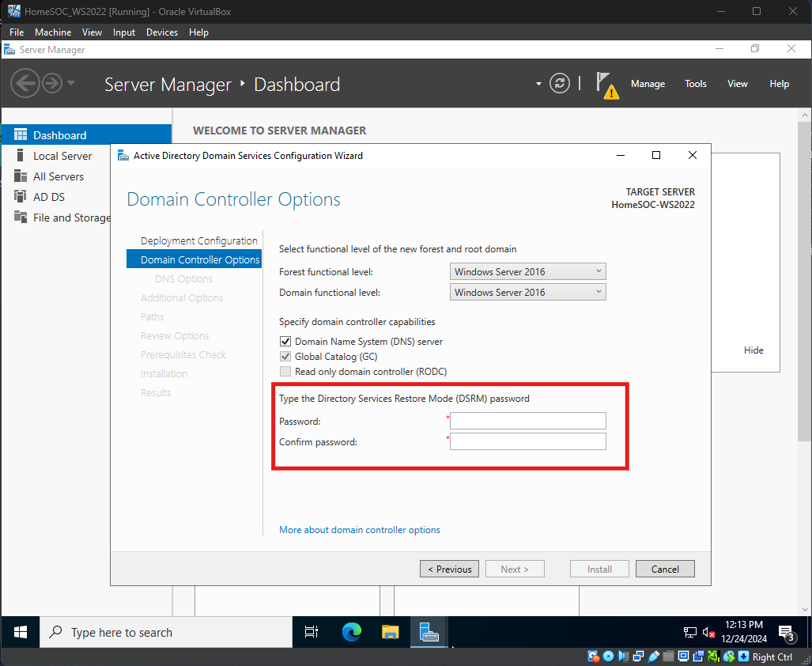
Task: Click the Server Manager refresh icon
Action: [x=560, y=84]
